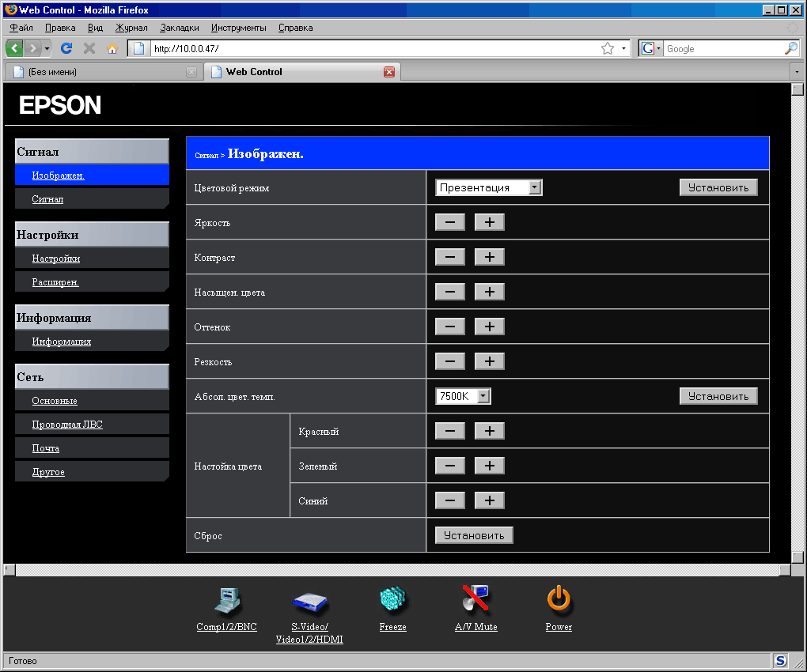Decrease Красный color with minus
The width and height of the screenshot is (807, 672).
point(450,431)
